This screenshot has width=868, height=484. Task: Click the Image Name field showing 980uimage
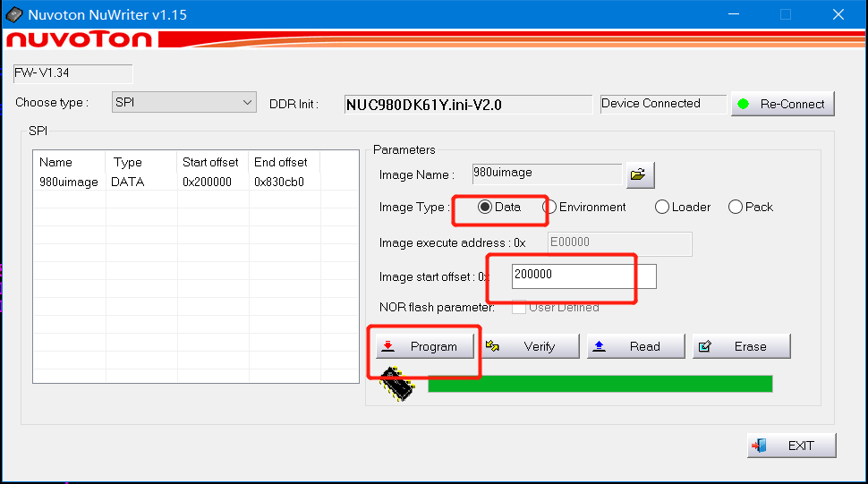pos(547,174)
